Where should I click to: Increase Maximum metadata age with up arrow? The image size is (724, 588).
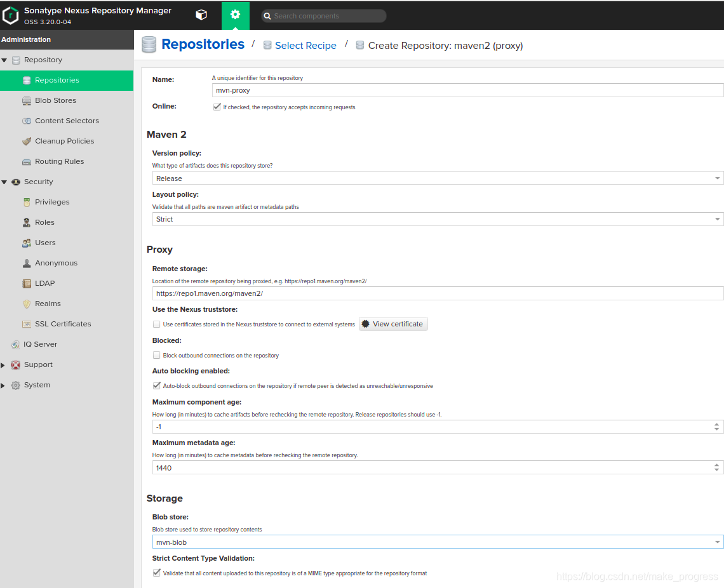[x=716, y=465]
